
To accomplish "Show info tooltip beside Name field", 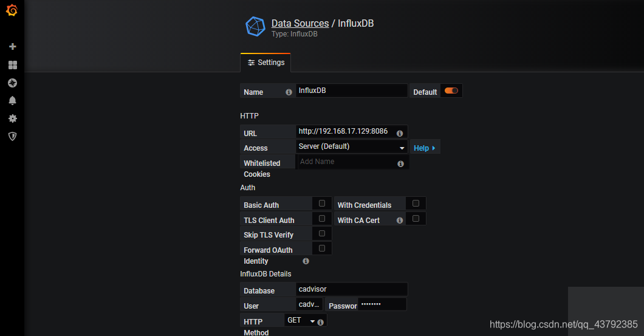I will pyautogui.click(x=289, y=92).
